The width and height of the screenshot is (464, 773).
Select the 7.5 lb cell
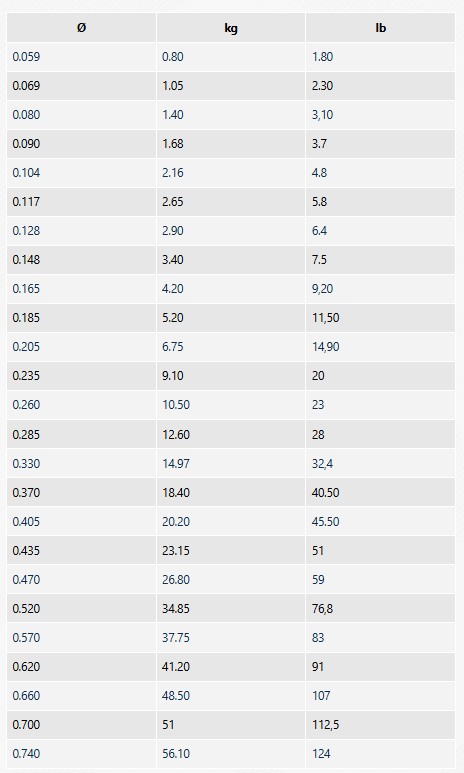coord(380,260)
